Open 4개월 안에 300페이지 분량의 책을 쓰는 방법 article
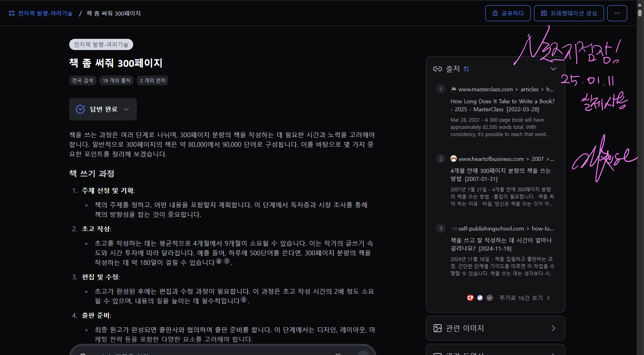 [x=500, y=175]
